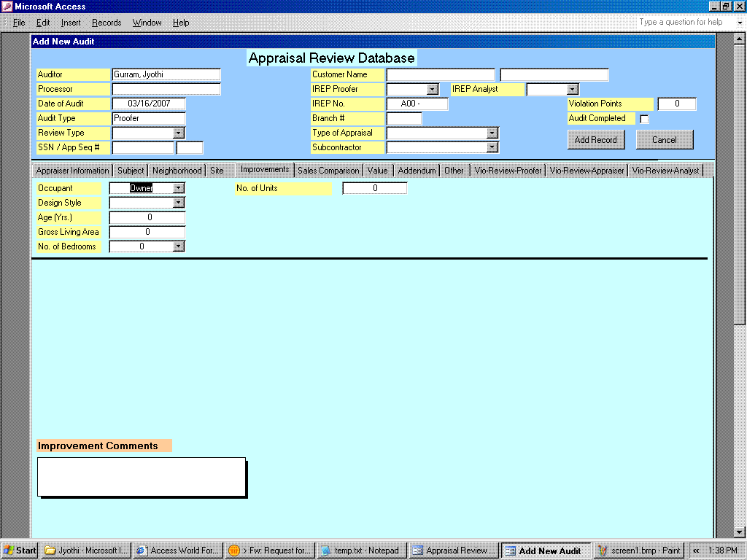The height and width of the screenshot is (560, 747).
Task: Open the Vio-Review-Analyst tab
Action: tap(665, 171)
